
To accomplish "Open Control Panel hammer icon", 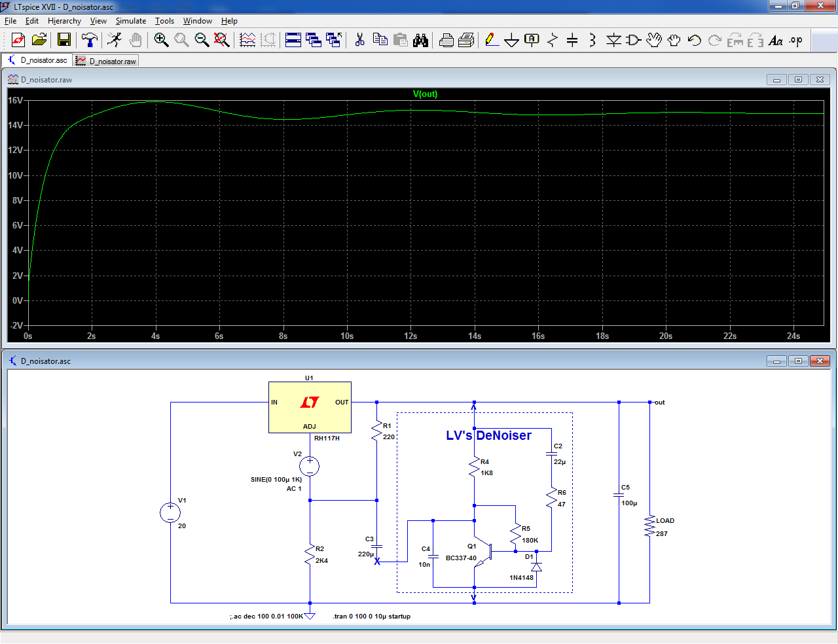I will point(90,41).
